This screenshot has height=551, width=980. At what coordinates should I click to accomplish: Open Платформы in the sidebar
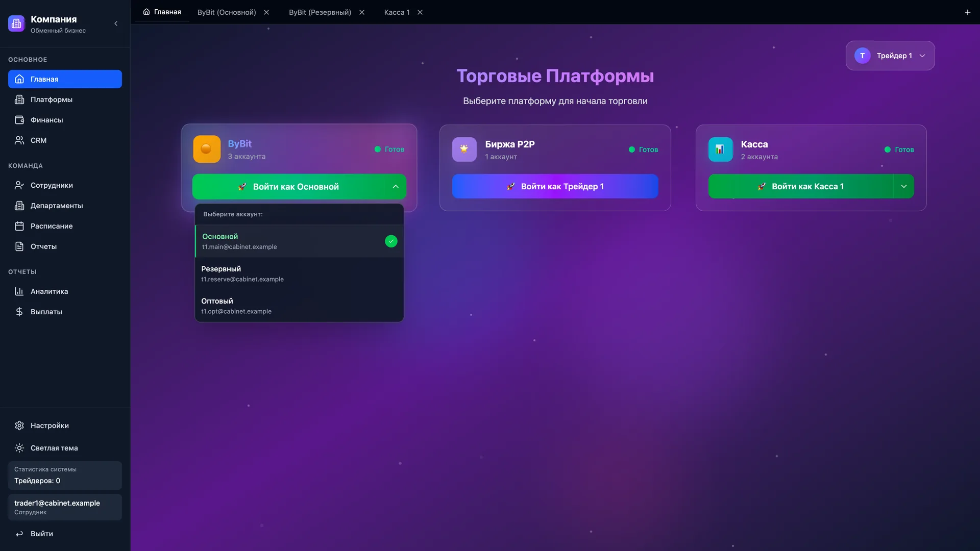pos(65,99)
